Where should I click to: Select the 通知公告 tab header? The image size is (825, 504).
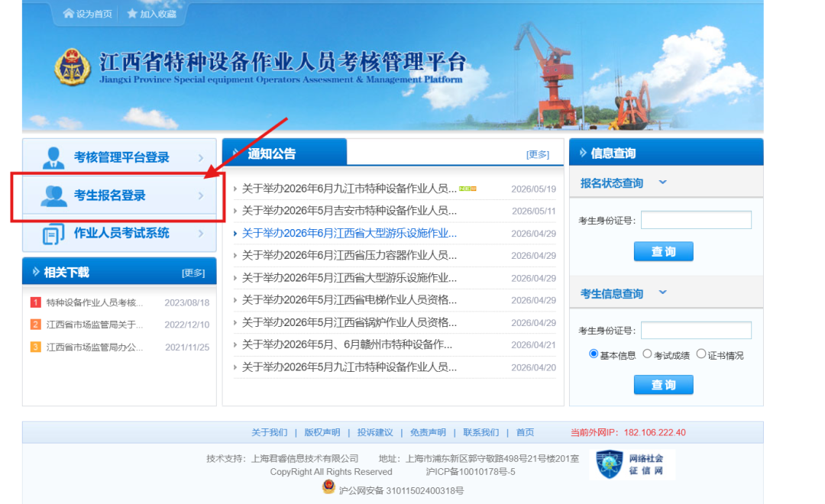click(x=284, y=153)
